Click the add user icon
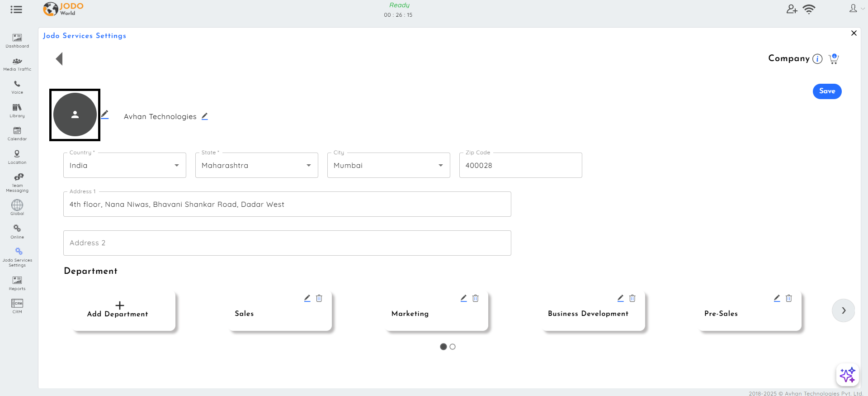The width and height of the screenshot is (868, 396). (792, 9)
